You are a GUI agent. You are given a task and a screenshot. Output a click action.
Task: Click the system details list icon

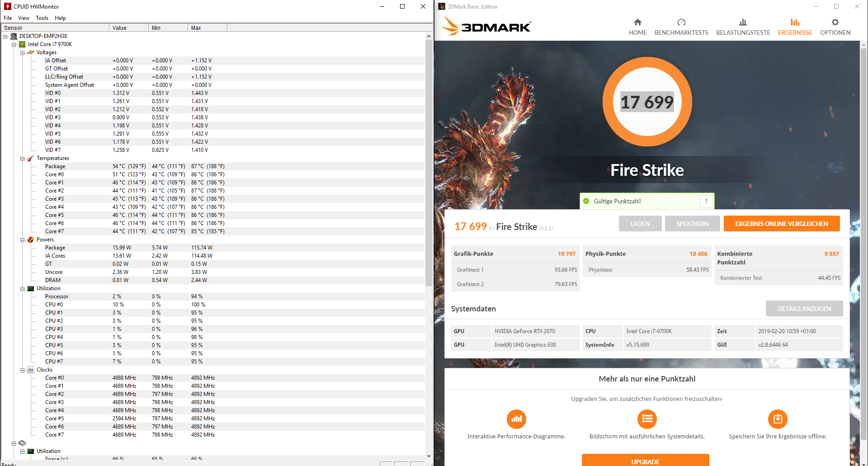647,419
